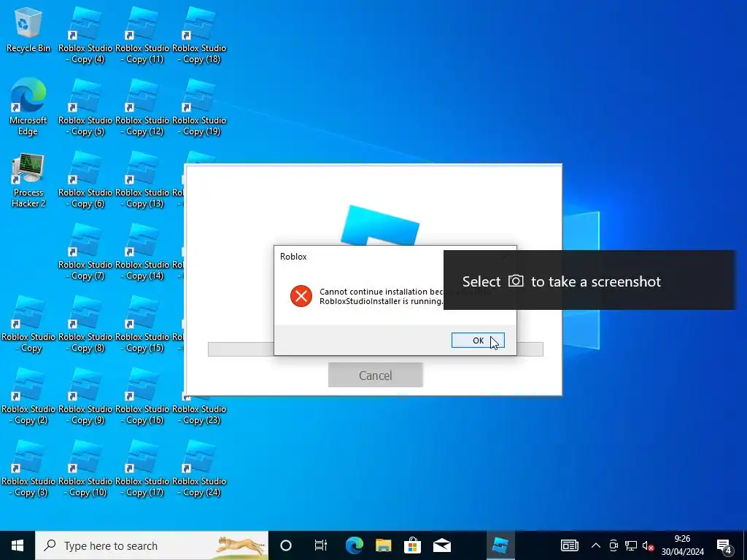Launch Microsoft Edge from the taskbar
The image size is (747, 560).
[354, 545]
